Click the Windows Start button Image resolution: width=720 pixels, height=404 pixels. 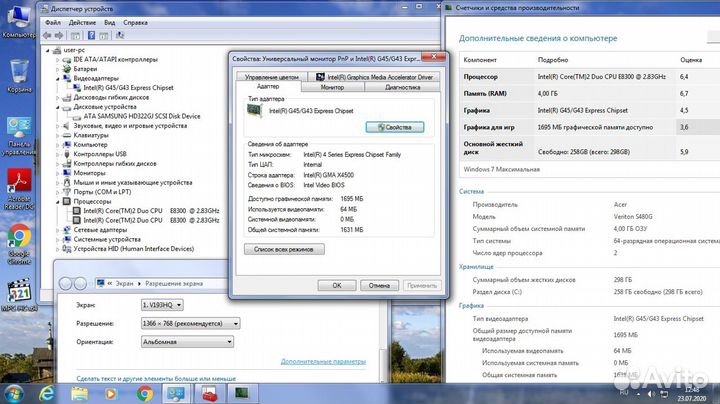[14, 394]
